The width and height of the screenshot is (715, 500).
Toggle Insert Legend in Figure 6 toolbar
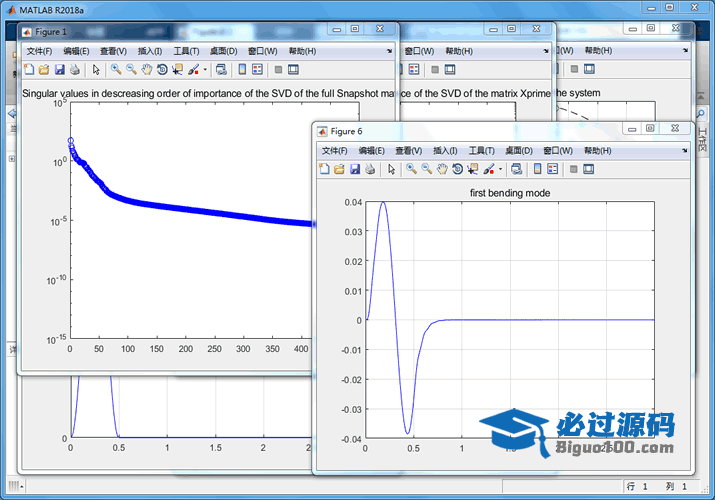[x=553, y=169]
